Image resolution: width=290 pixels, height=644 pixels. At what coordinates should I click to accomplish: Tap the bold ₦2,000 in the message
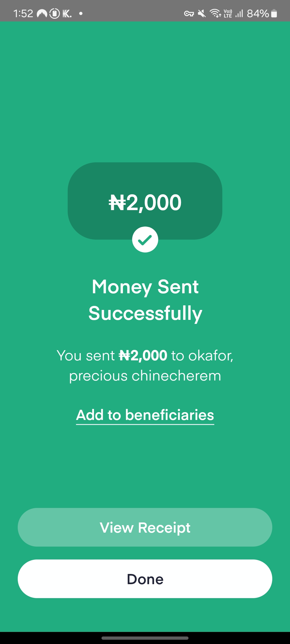(x=143, y=356)
